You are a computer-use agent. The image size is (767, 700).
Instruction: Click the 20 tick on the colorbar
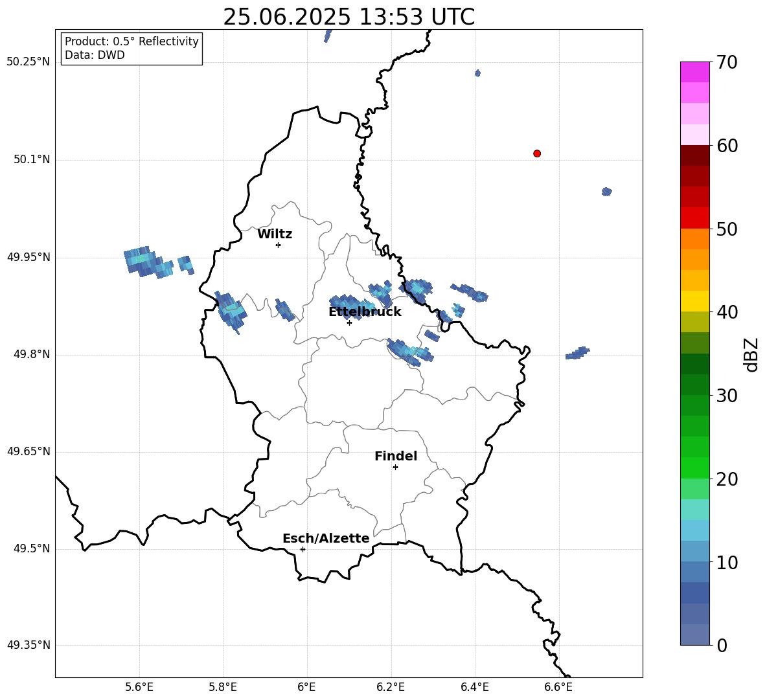coord(727,479)
